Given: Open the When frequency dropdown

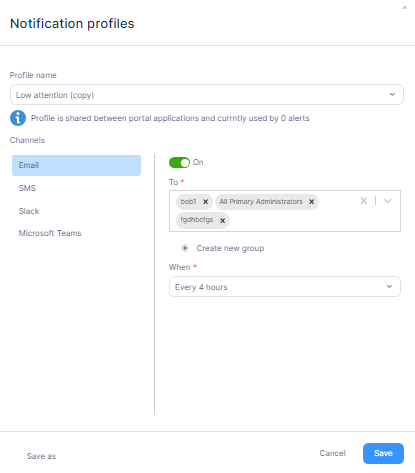Looking at the screenshot, I should tap(285, 287).
